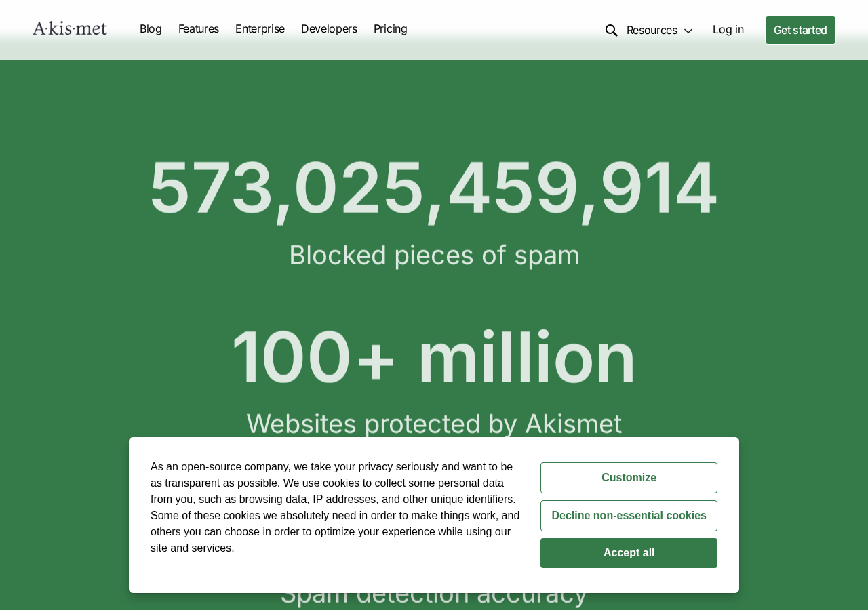
Task: Click the 'Blocked pieces of spam' text
Action: click(x=434, y=255)
